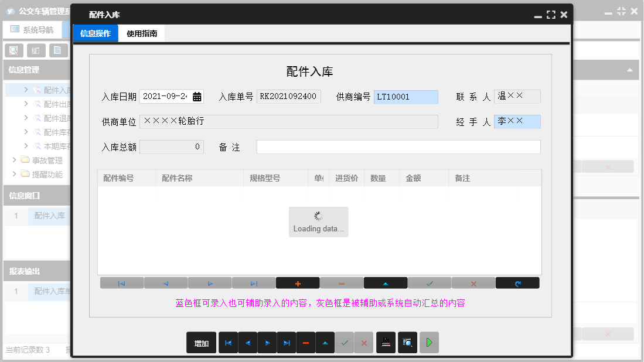This screenshot has height=362, width=644.
Task: Switch to the 信息操作 tab
Action: tap(95, 33)
